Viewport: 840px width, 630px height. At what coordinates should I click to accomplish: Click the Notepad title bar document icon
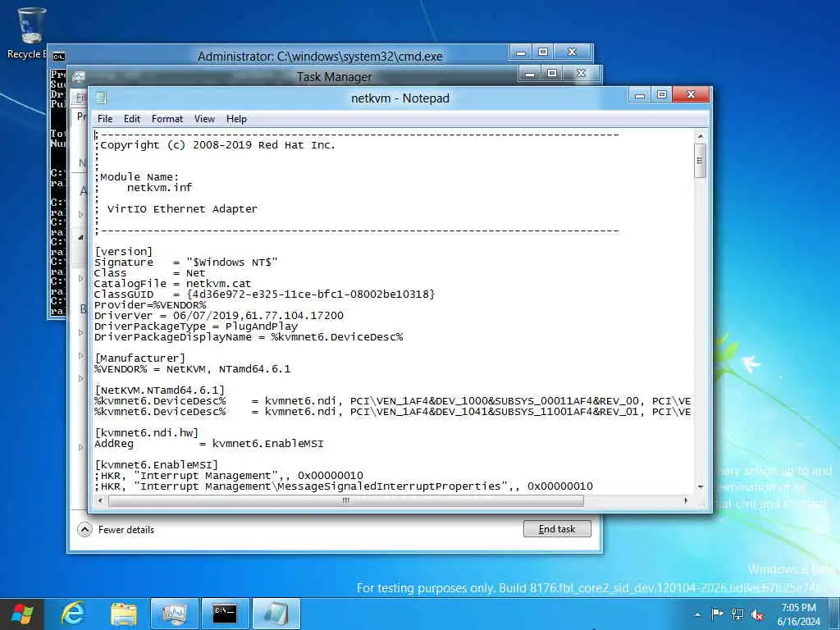tap(101, 98)
